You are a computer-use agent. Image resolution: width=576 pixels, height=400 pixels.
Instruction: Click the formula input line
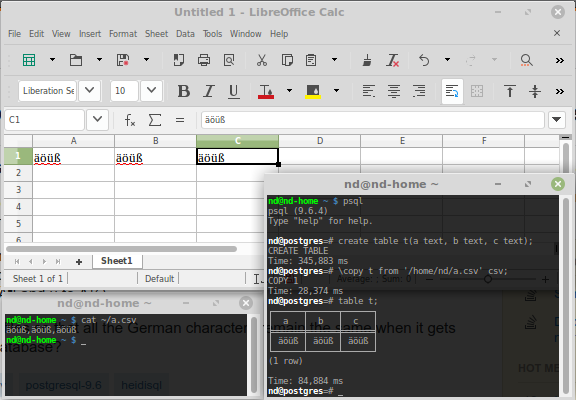[x=372, y=120]
